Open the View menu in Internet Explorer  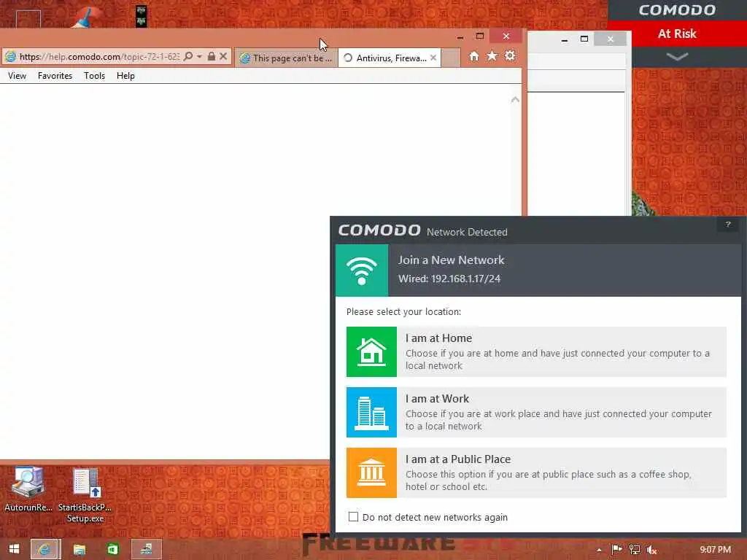click(18, 76)
